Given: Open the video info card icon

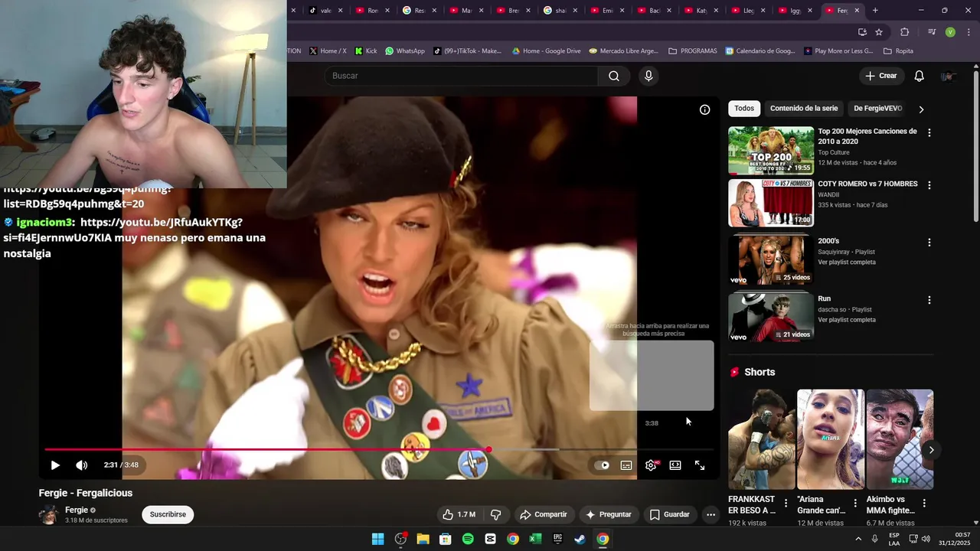Looking at the screenshot, I should coord(705,109).
